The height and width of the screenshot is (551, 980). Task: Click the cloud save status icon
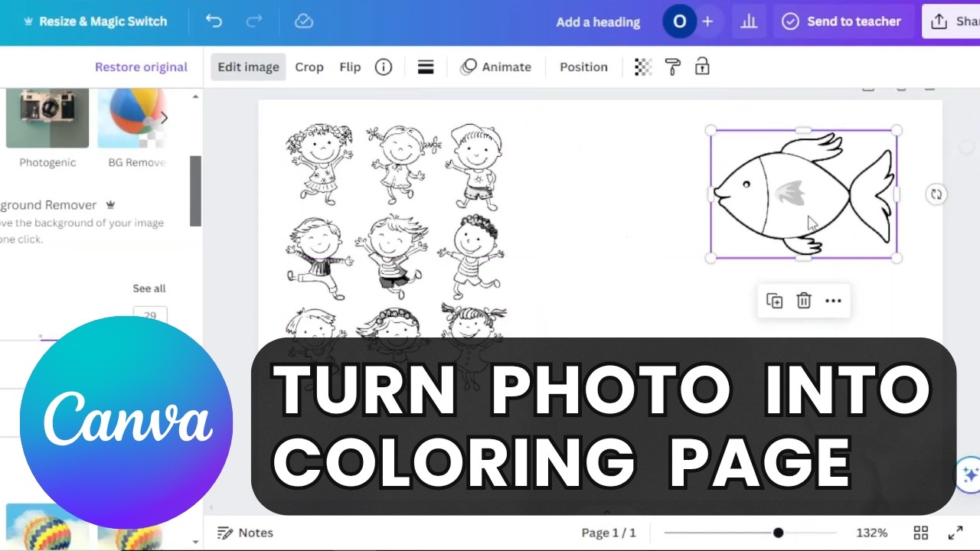click(x=304, y=21)
